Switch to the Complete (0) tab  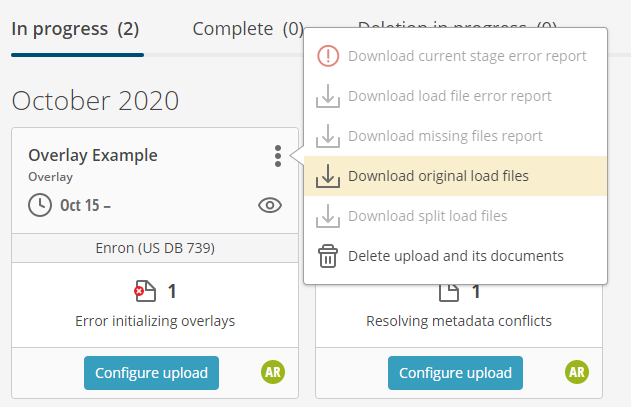(x=248, y=29)
